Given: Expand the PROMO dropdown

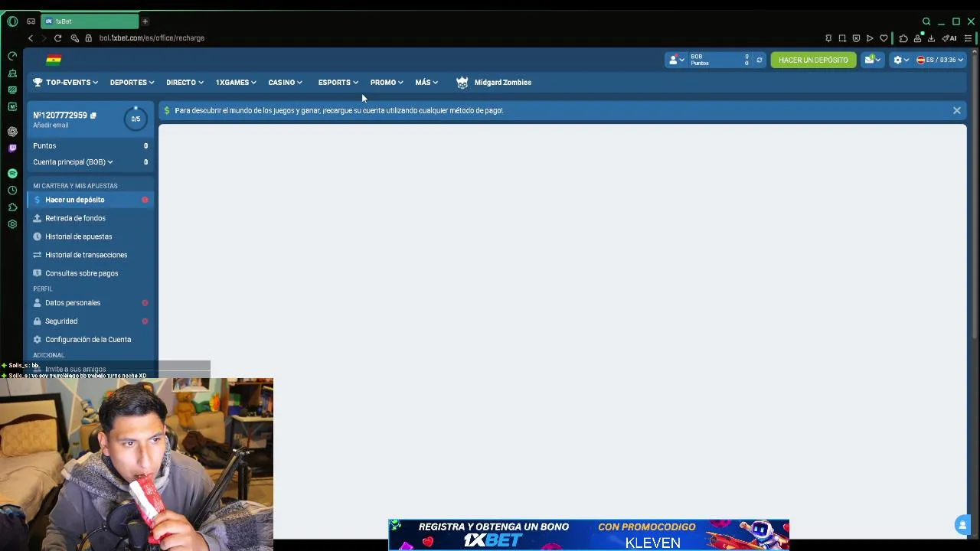Looking at the screenshot, I should point(387,83).
